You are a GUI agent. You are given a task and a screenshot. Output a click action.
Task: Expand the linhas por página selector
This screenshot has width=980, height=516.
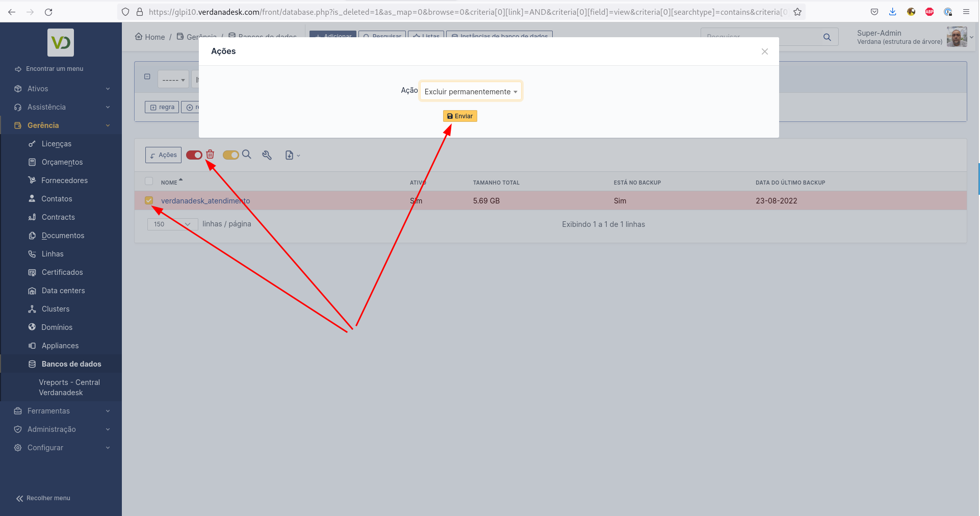coord(172,224)
